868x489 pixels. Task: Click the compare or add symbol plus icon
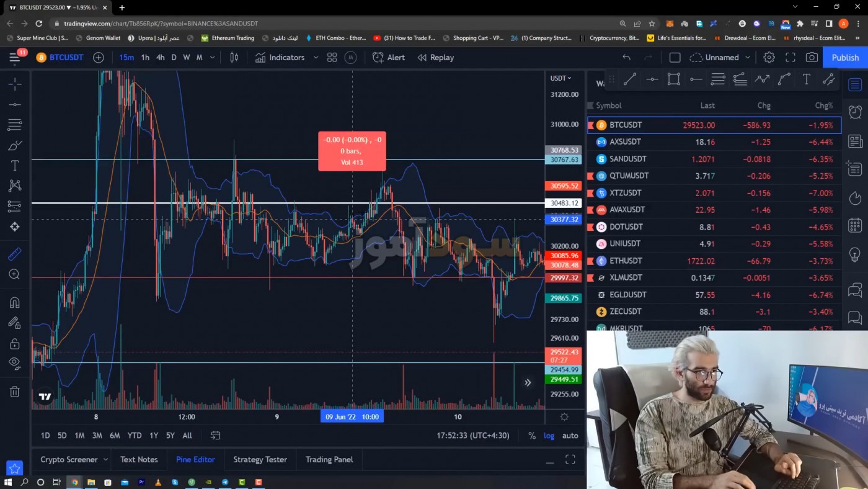click(99, 58)
